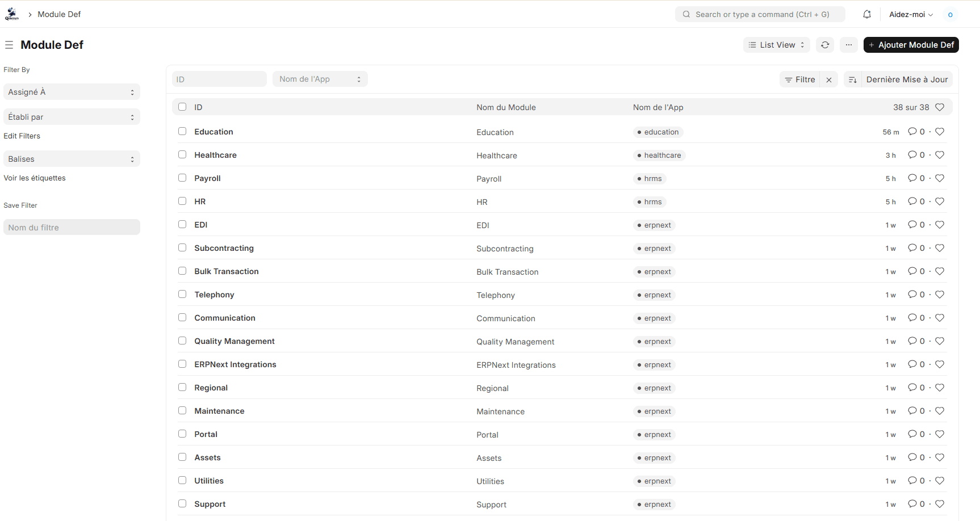This screenshot has height=521, width=980.
Task: Click Voir les étiquettes link
Action: click(x=35, y=178)
